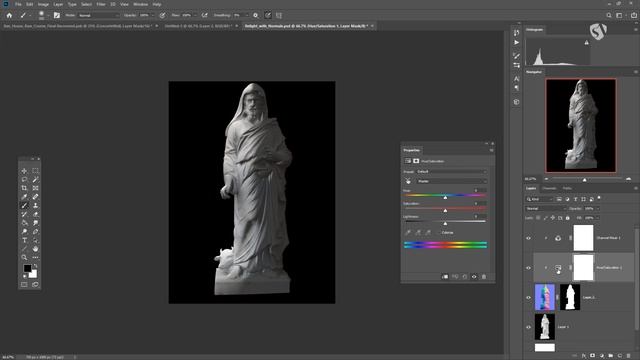Image resolution: width=640 pixels, height=360 pixels.
Task: Create new layer from Layers footer
Action: tap(620, 356)
